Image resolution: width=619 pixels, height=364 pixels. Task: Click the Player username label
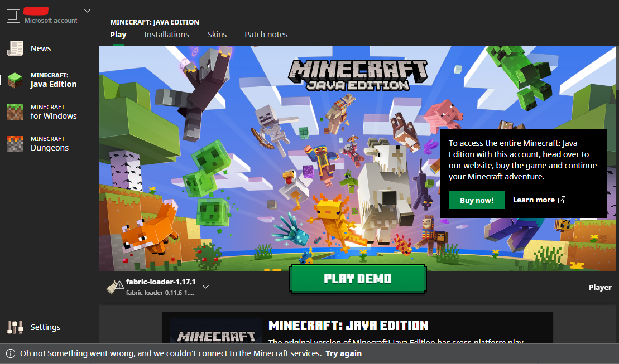tap(600, 288)
